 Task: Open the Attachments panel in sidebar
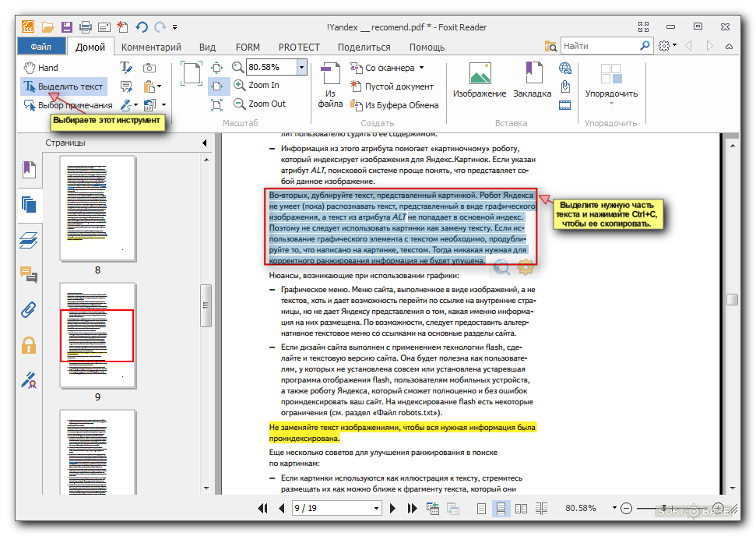[x=29, y=310]
